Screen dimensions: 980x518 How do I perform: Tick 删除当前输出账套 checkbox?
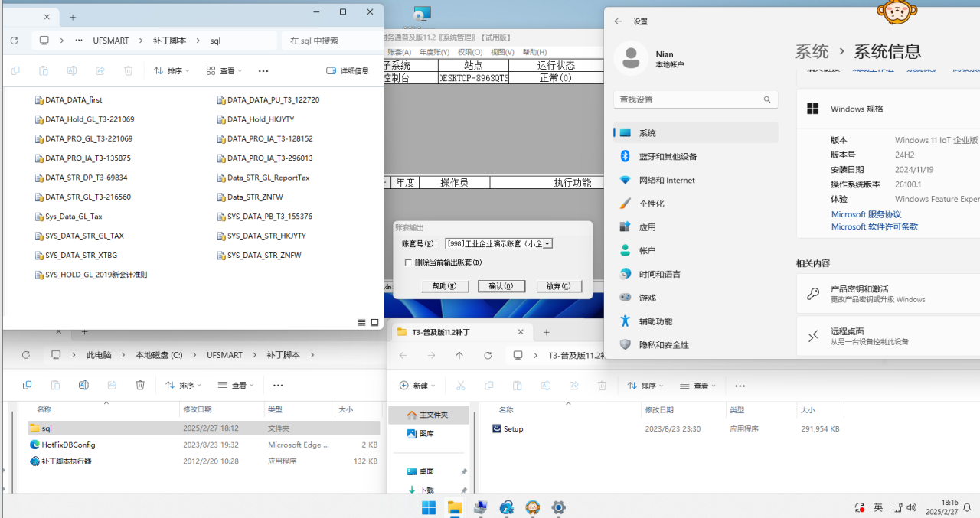pyautogui.click(x=408, y=262)
